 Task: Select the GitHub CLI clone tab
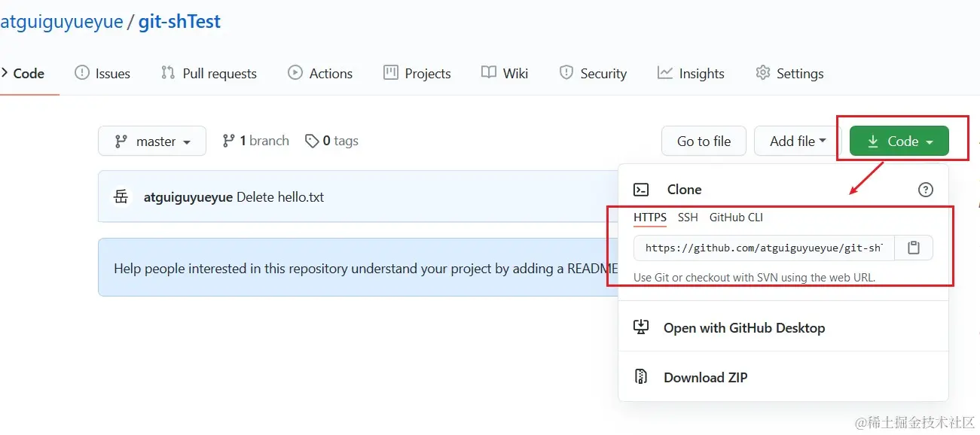[x=736, y=217]
